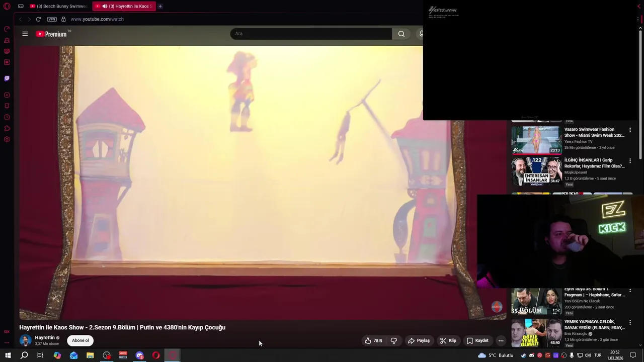
Task: Switch to the Beach Bunny Swimwear tab
Action: pos(59,6)
